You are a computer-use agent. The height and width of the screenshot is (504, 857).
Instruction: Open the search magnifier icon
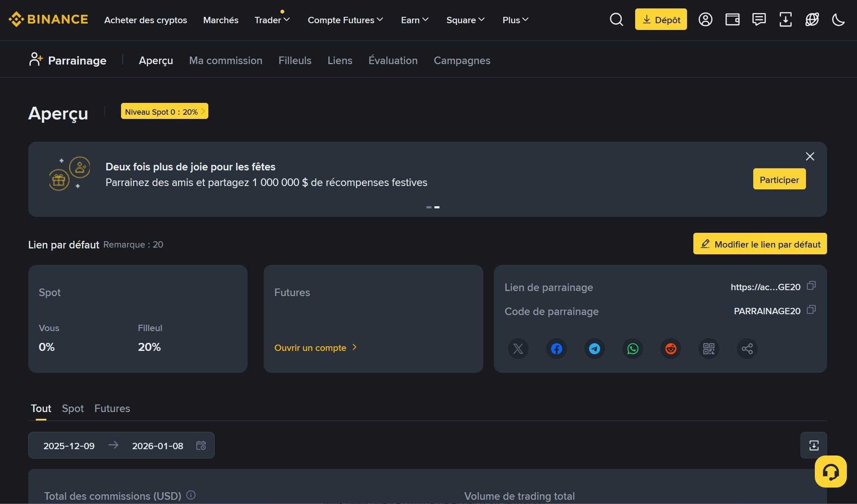pos(616,19)
